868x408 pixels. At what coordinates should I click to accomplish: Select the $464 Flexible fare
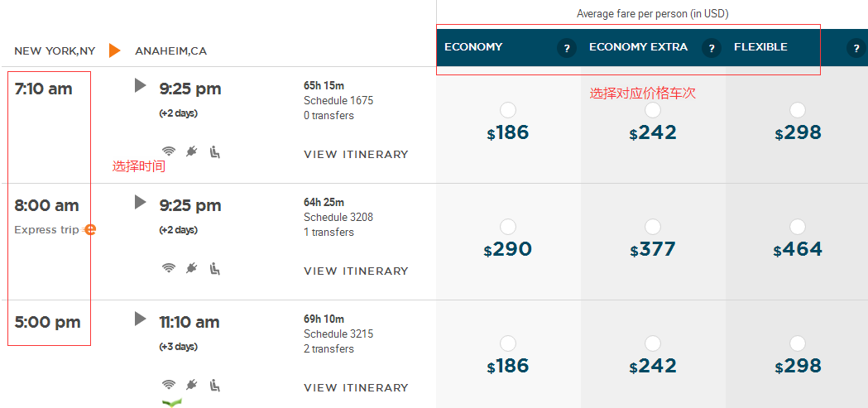(x=798, y=227)
